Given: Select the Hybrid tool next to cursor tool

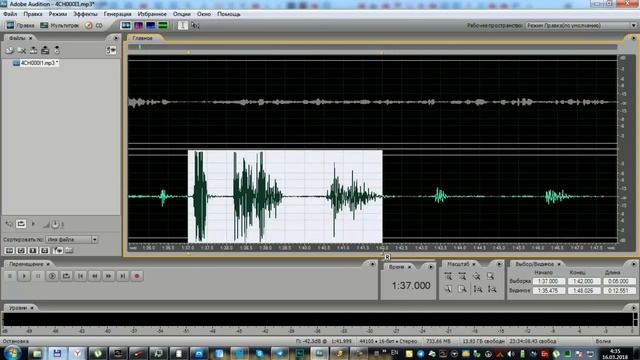Looking at the screenshot, I should (x=195, y=25).
